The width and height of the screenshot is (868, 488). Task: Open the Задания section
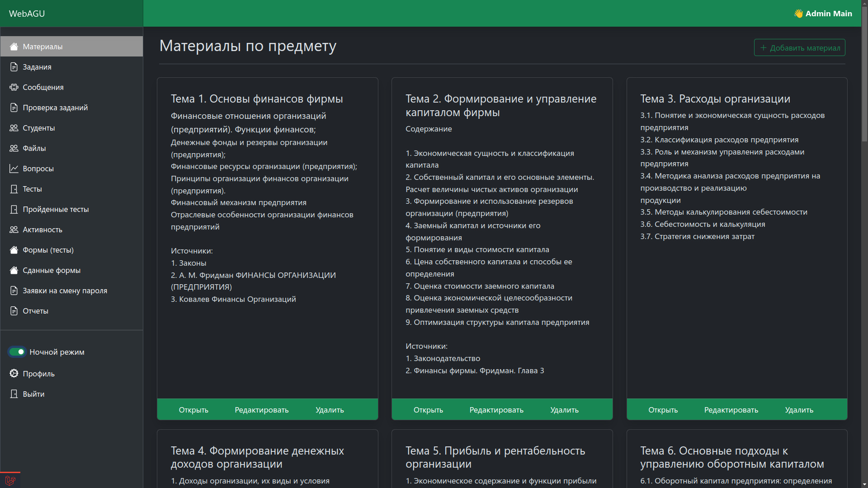[x=71, y=67]
